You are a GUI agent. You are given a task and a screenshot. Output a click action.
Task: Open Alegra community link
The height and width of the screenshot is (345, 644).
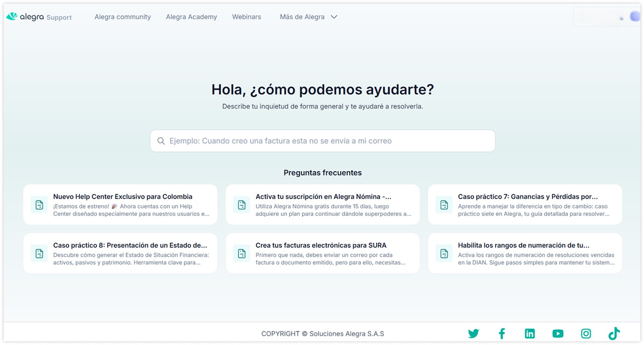click(123, 17)
